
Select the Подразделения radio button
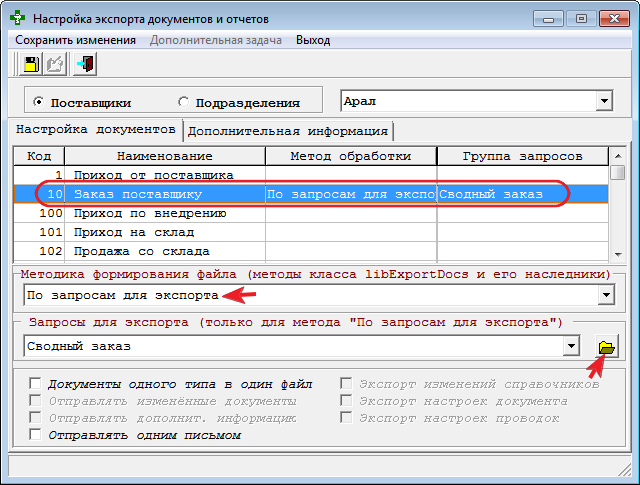[x=183, y=102]
